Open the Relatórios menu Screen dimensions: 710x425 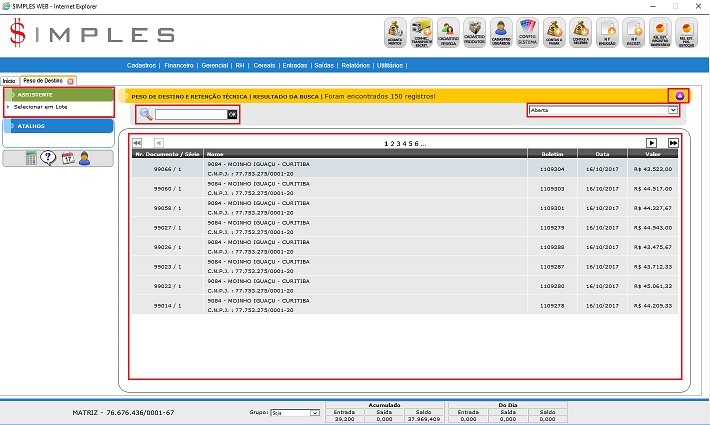coord(356,65)
